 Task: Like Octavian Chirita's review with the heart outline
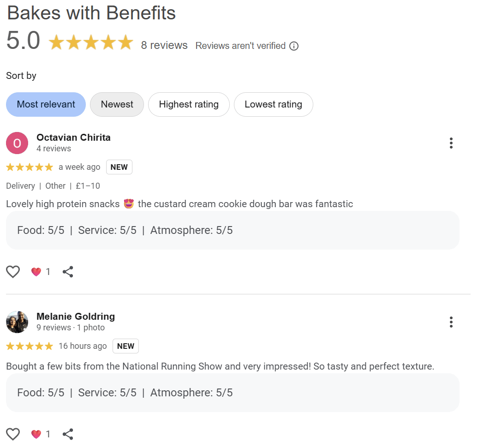pos(13,272)
